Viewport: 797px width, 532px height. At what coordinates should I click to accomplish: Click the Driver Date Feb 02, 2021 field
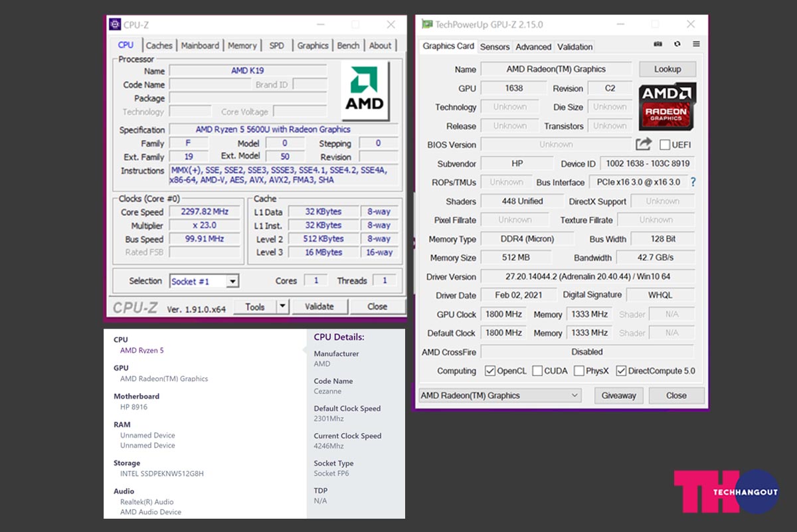click(519, 295)
